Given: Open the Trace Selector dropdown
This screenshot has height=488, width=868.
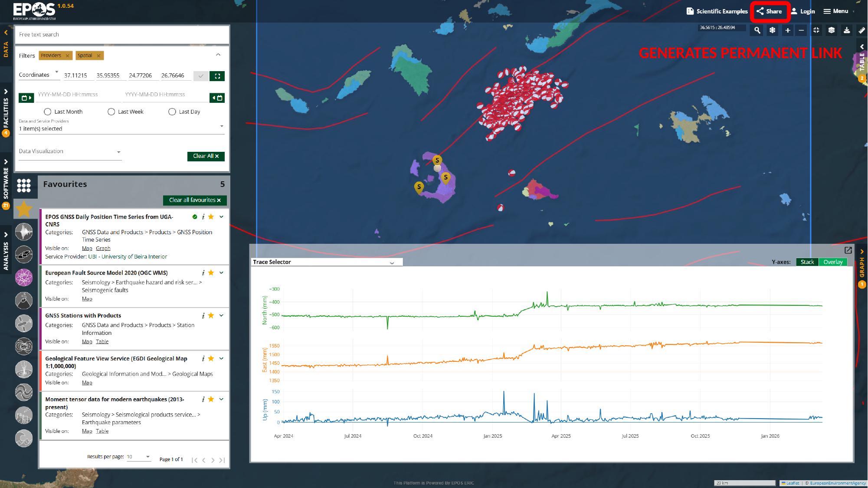Looking at the screenshot, I should pos(327,262).
